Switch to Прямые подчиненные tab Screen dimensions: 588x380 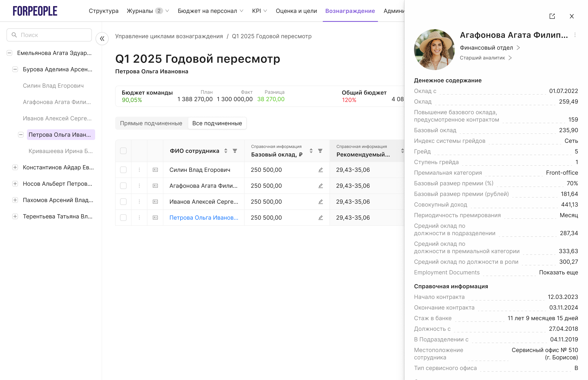(x=151, y=123)
